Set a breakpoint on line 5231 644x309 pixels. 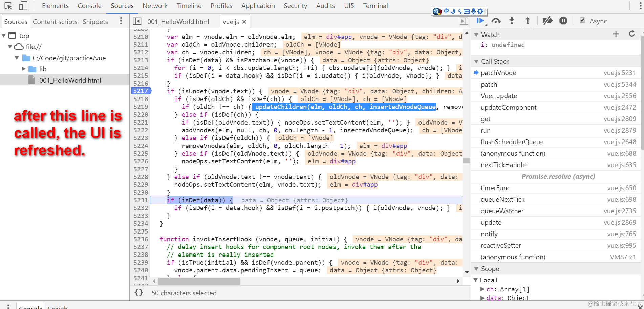(141, 200)
